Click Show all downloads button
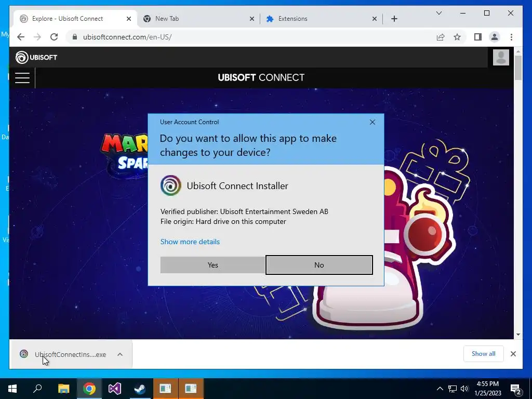 tap(483, 354)
